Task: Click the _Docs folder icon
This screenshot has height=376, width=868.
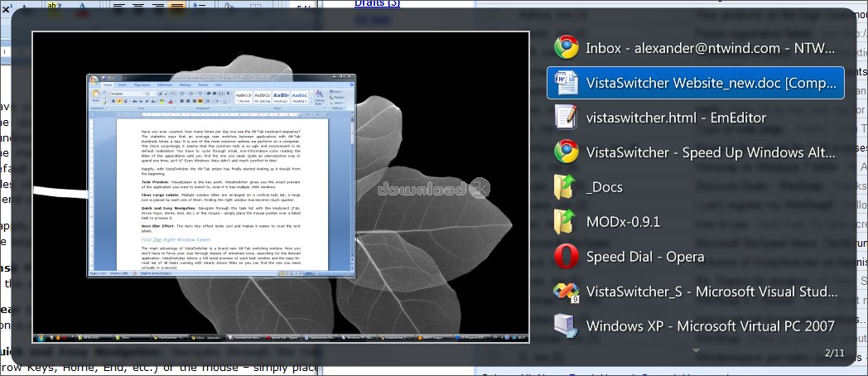Action: coord(567,187)
